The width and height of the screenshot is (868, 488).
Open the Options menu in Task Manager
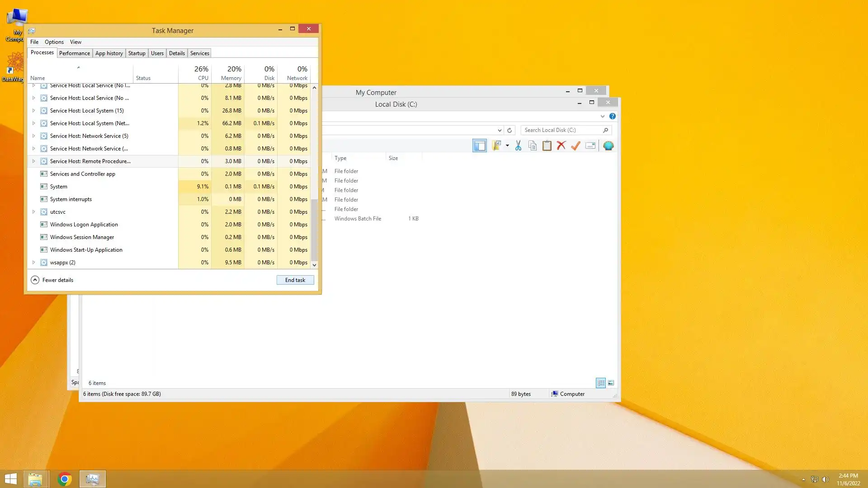pos(54,42)
